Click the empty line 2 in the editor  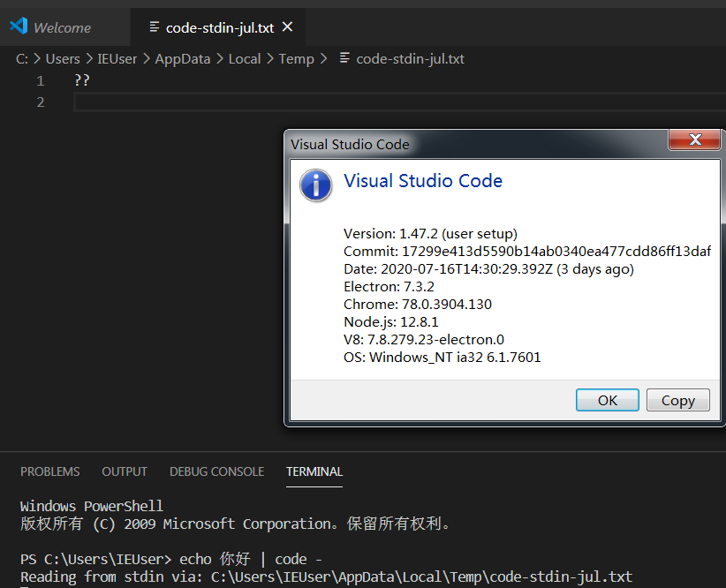pyautogui.click(x=177, y=102)
